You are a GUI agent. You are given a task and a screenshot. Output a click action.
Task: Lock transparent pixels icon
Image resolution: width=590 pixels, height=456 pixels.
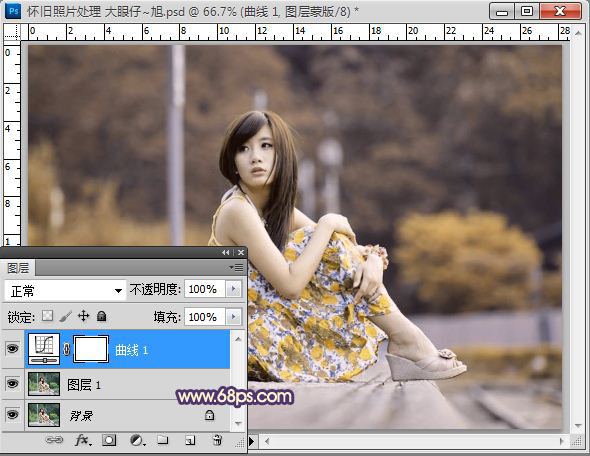(47, 316)
